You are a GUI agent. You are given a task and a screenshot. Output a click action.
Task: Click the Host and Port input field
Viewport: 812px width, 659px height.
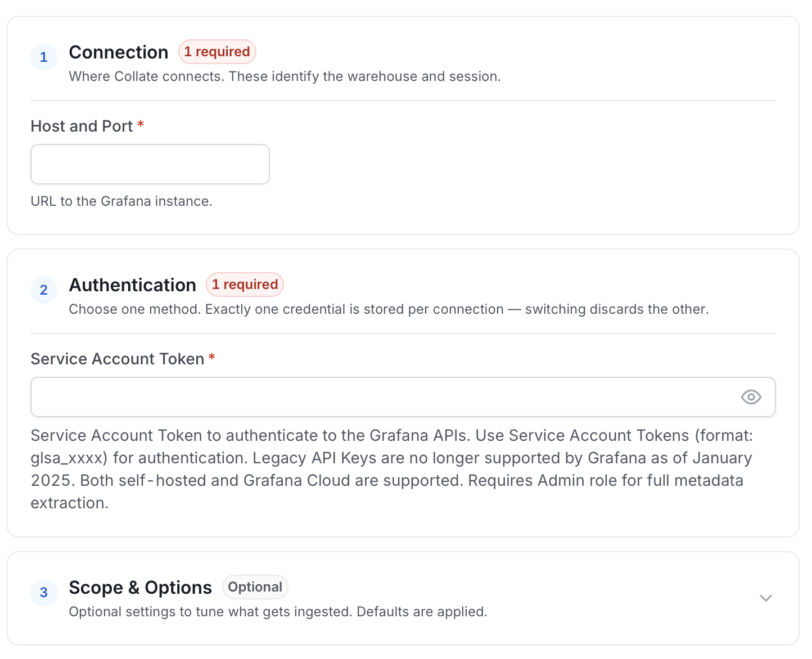pyautogui.click(x=150, y=164)
